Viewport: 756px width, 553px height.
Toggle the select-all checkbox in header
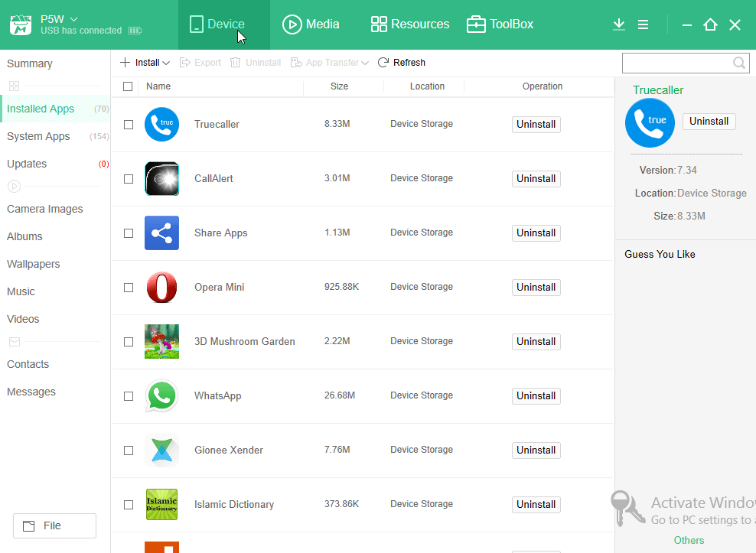point(129,86)
